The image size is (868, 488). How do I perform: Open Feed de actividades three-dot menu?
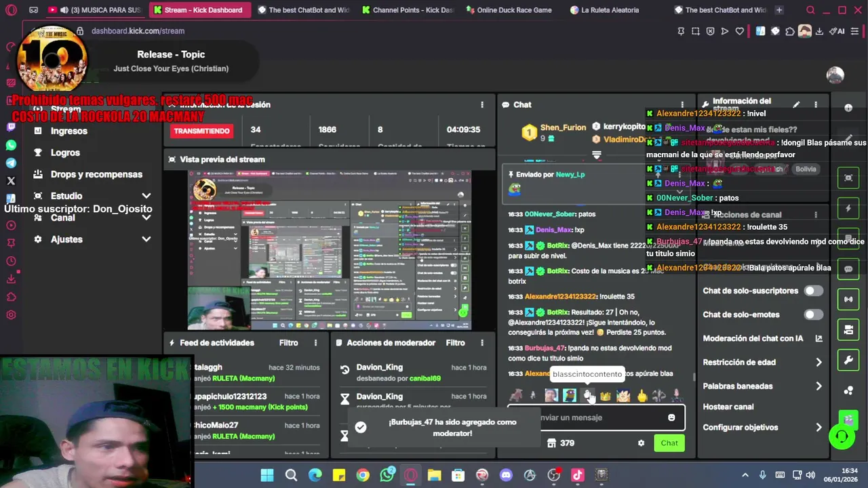click(x=315, y=343)
